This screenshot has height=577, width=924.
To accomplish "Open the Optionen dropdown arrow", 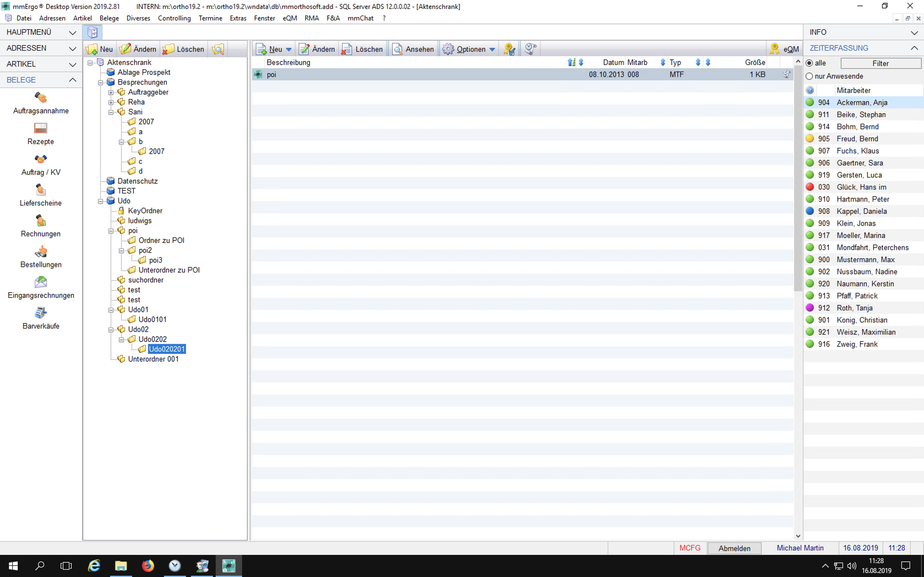I will [492, 50].
